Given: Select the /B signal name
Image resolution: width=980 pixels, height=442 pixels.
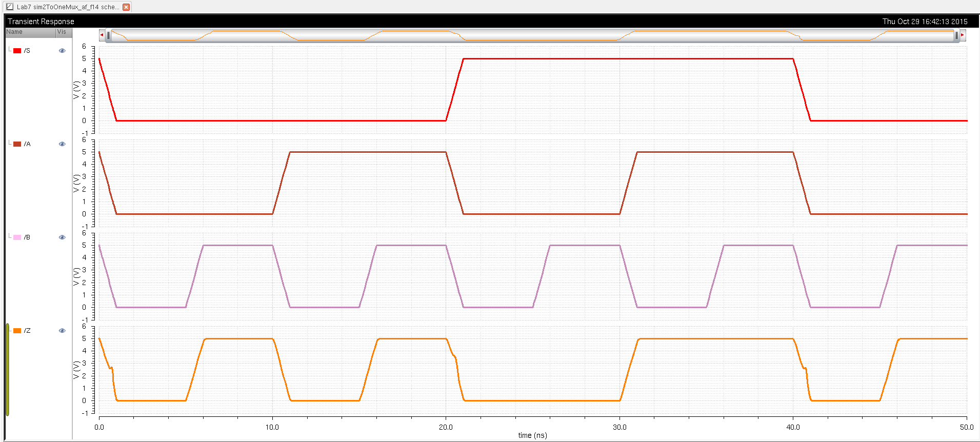Looking at the screenshot, I should pos(27,237).
